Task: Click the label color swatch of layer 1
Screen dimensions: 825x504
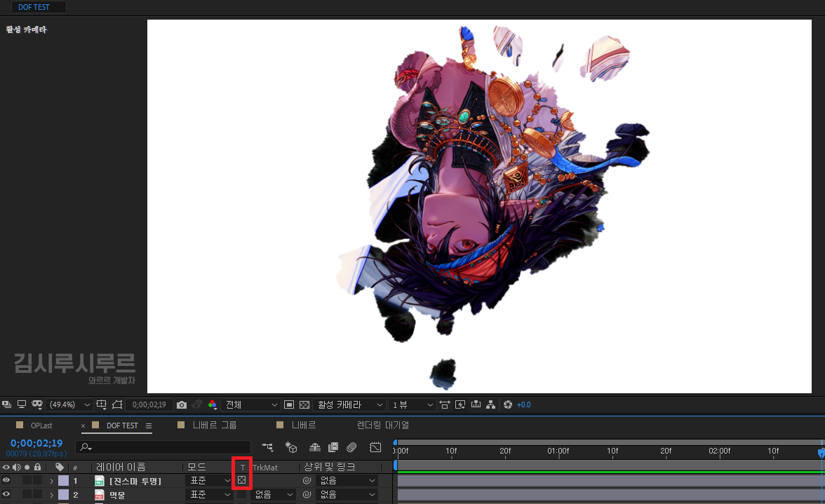Action: click(x=63, y=481)
